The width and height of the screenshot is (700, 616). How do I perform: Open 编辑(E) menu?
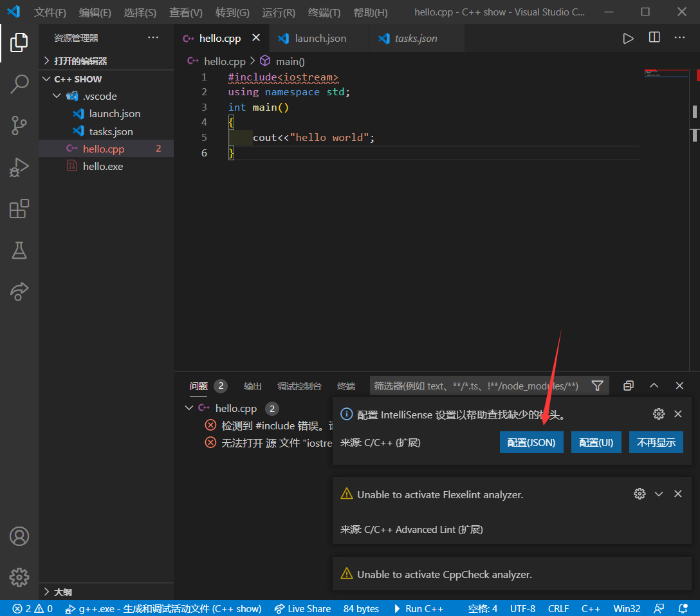[x=95, y=12]
